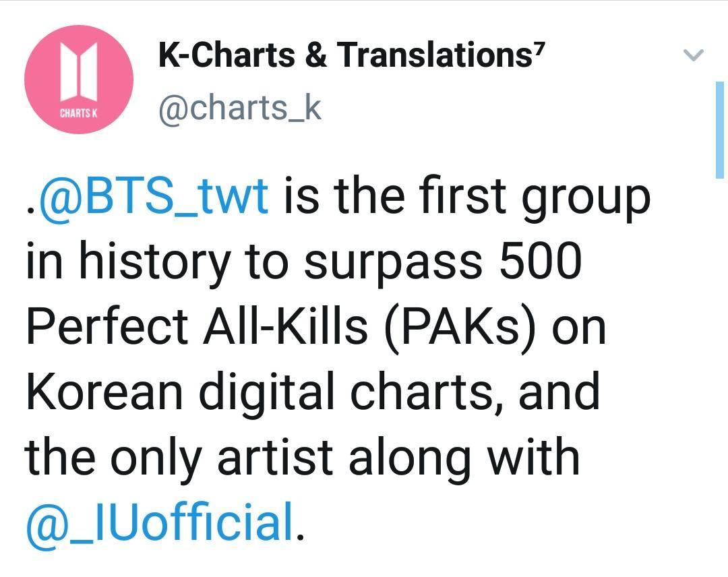Click the @charts_k handle
Viewport: 728px width, 577px height.
239,108
